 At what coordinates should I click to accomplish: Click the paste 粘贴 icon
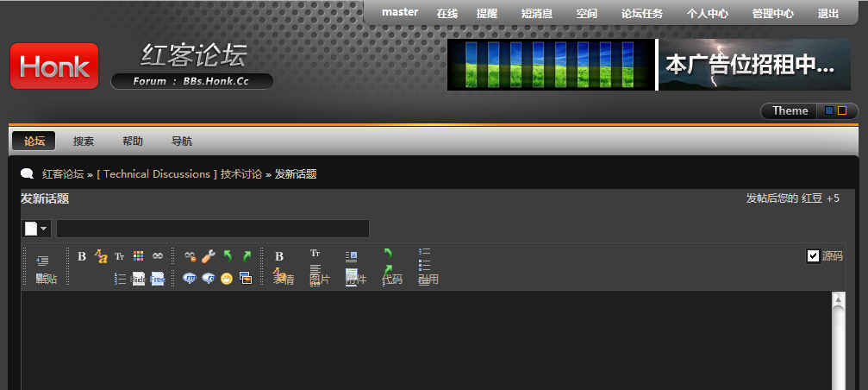[47, 279]
